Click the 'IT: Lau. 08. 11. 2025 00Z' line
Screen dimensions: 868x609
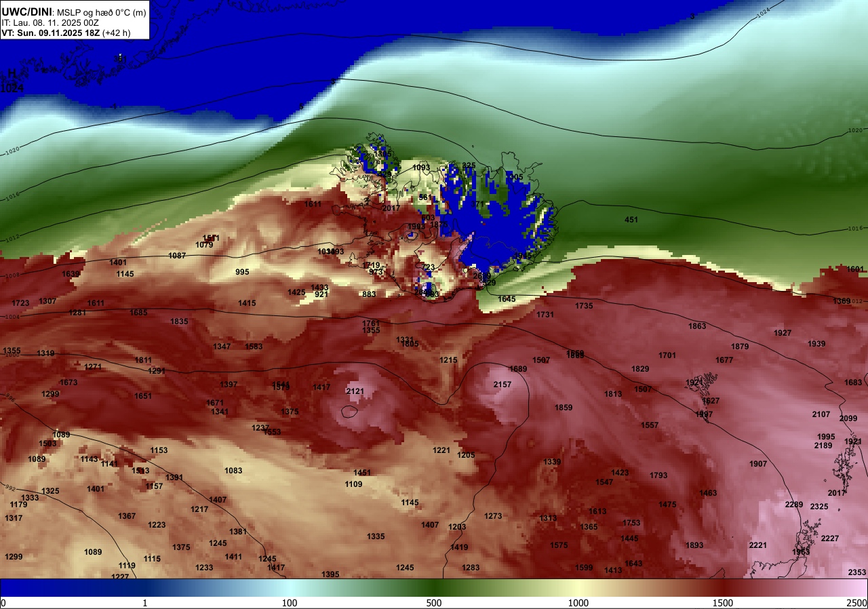pos(51,22)
